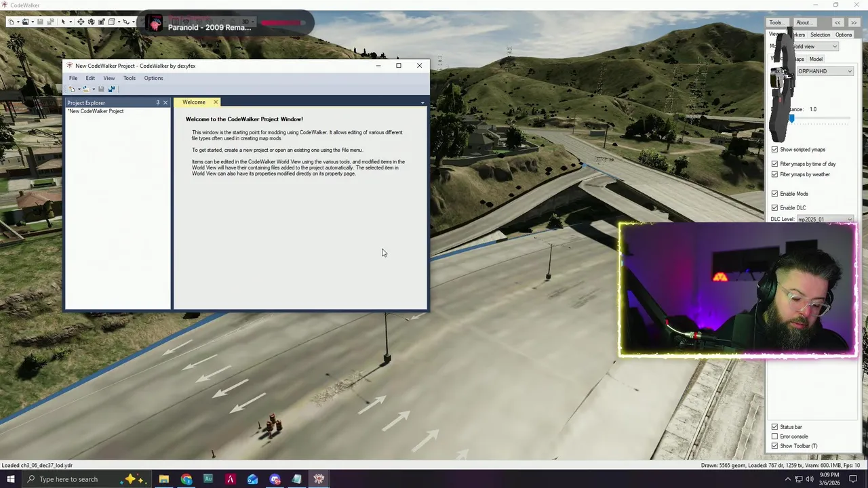Close the Welcome tab
Viewport: 868px width, 488px height.
pyautogui.click(x=216, y=102)
